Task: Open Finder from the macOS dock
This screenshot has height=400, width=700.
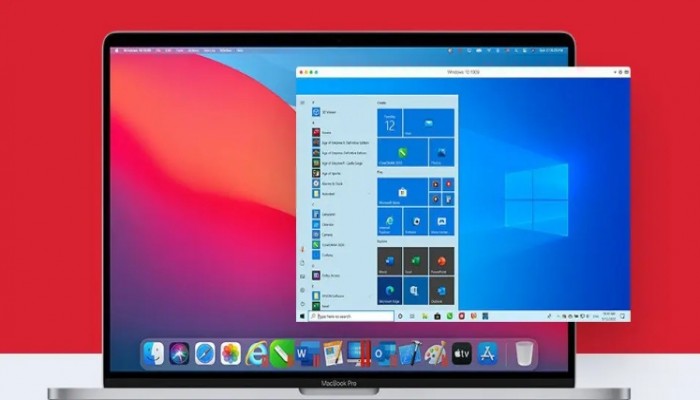Action: click(x=154, y=353)
